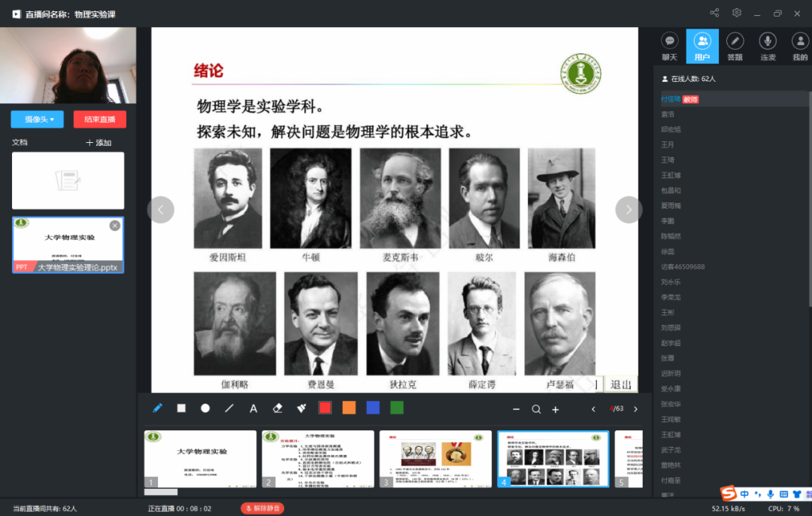Activate the text annotation tool
Screen dimensions: 812x516
[253, 408]
